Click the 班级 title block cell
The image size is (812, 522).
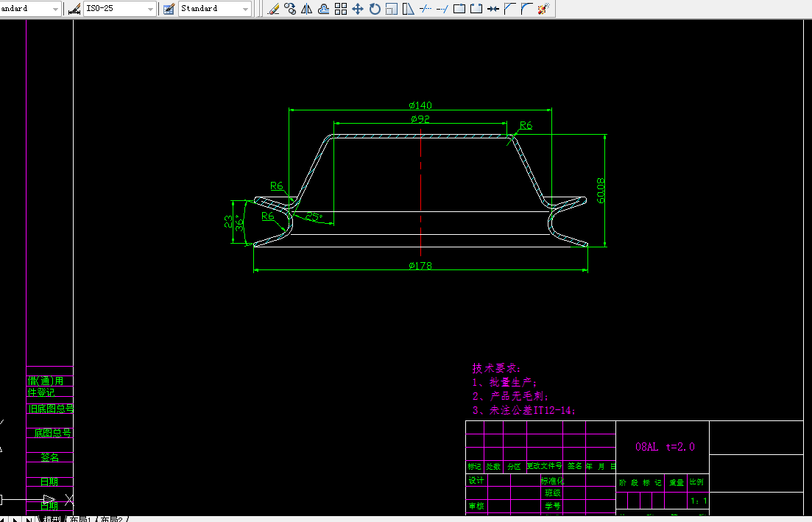pyautogui.click(x=553, y=493)
